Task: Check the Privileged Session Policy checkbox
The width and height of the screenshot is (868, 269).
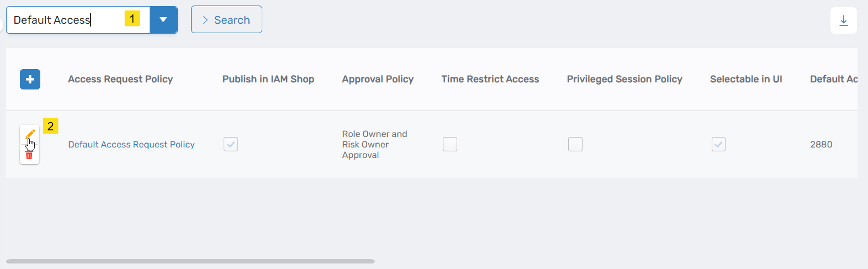Action: 575,144
